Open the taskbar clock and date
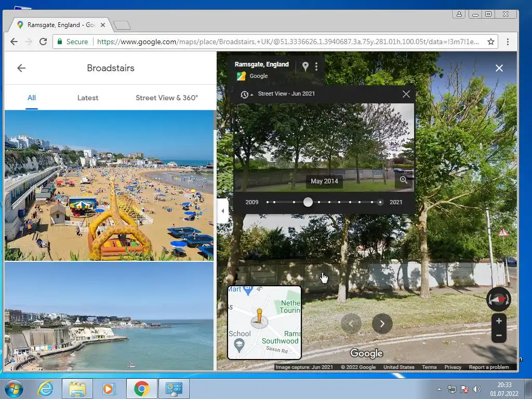Image resolution: width=532 pixels, height=399 pixels. [x=504, y=389]
